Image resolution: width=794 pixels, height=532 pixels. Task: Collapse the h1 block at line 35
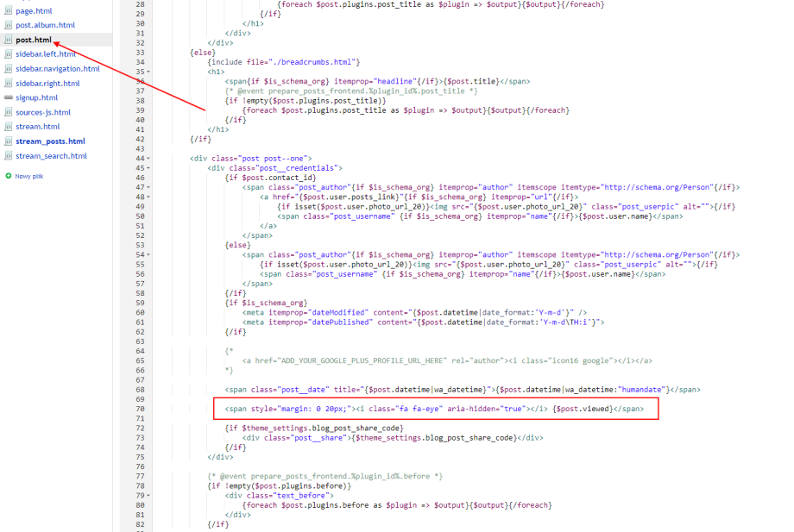(x=148, y=72)
